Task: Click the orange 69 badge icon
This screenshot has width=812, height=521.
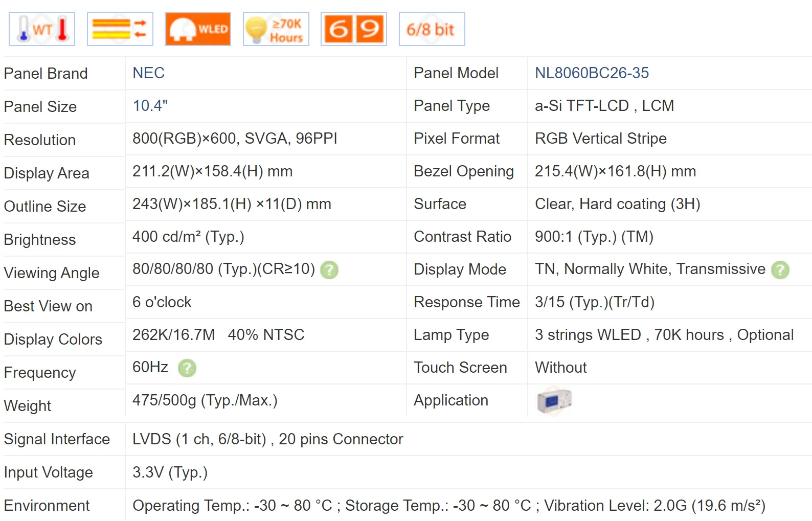Action: pyautogui.click(x=354, y=29)
